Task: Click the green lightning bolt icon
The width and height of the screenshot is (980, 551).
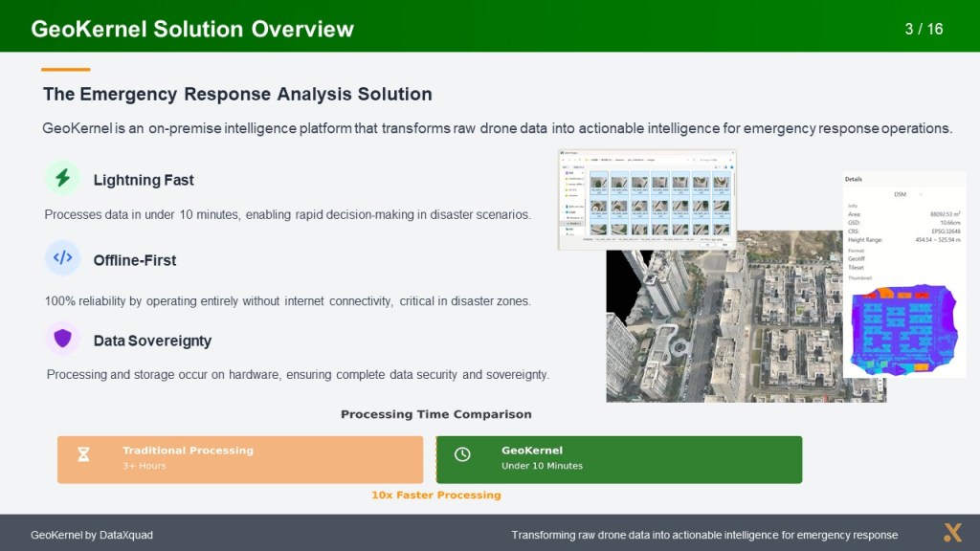Action: click(x=62, y=178)
